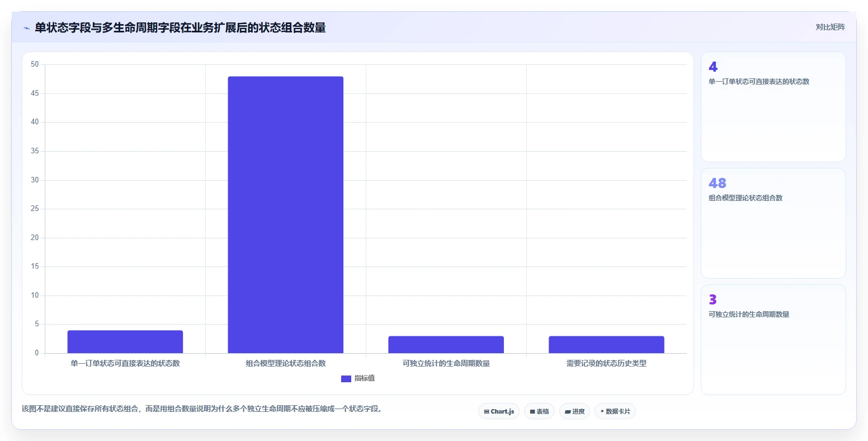Click the x-axis label 需要记录的状态历史类型
Image resolution: width=868 pixels, height=441 pixels.
tap(607, 364)
